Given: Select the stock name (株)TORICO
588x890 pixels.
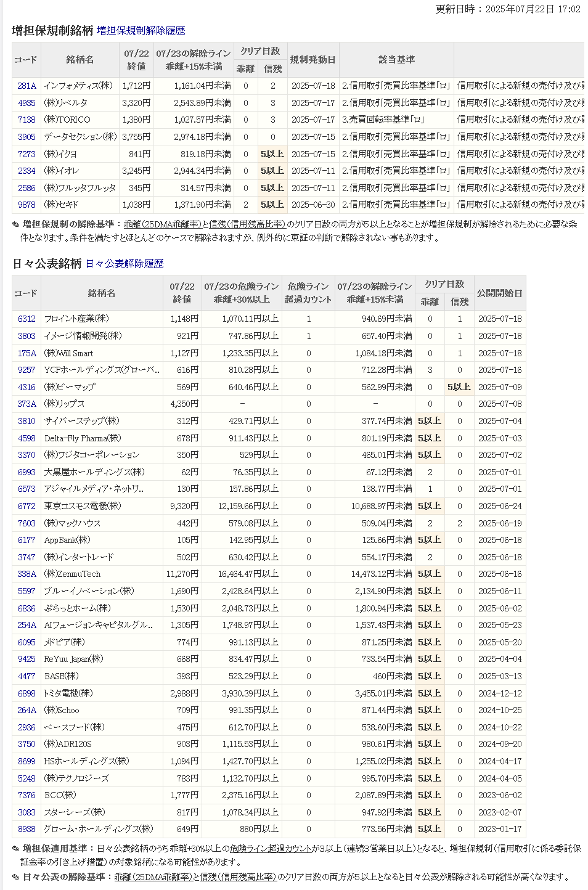Looking at the screenshot, I should click(67, 120).
